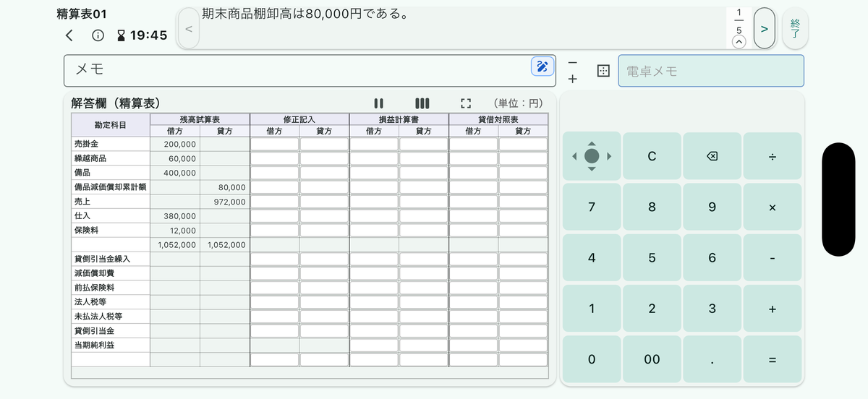868x399 pixels.
Task: Tap the calculator minus key
Action: click(x=773, y=257)
